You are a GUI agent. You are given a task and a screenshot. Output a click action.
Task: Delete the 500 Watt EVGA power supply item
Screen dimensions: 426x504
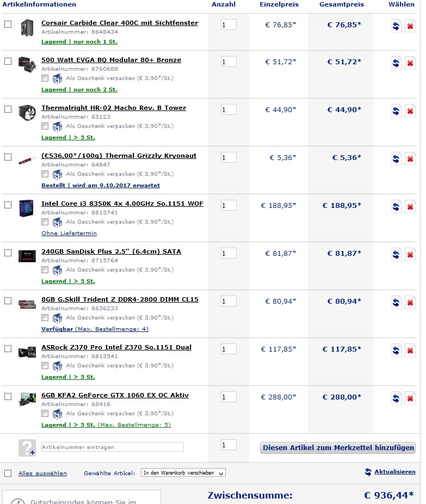(410, 63)
